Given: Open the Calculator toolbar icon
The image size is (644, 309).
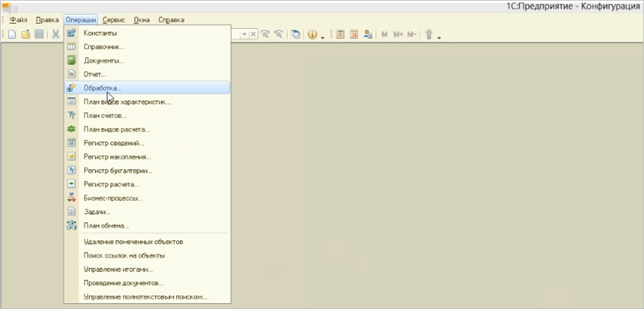Looking at the screenshot, I should [340, 35].
